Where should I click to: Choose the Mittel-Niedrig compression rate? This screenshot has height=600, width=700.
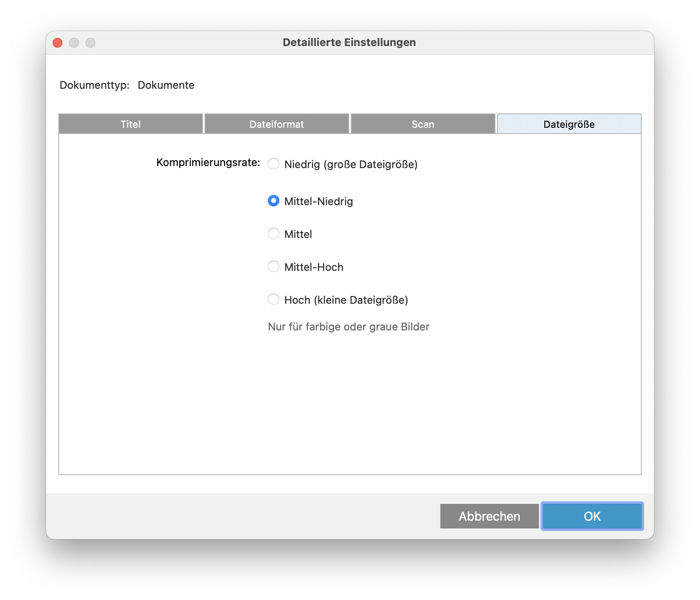pyautogui.click(x=274, y=201)
